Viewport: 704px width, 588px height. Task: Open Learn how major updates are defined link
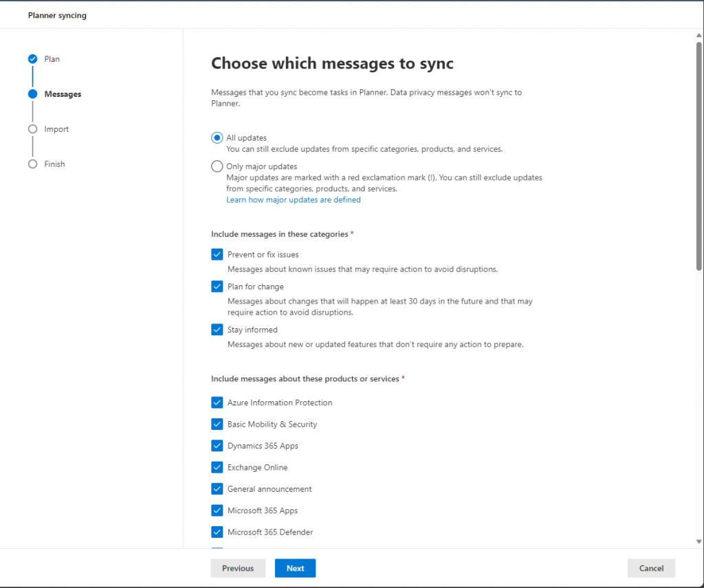coord(294,200)
